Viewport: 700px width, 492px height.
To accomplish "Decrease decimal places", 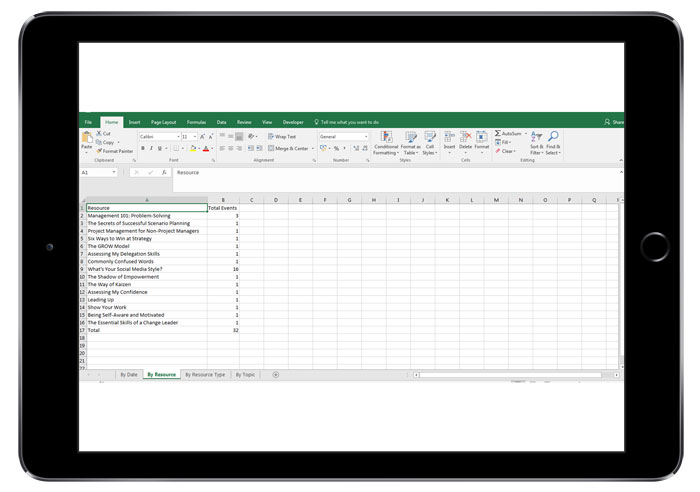I will click(365, 148).
